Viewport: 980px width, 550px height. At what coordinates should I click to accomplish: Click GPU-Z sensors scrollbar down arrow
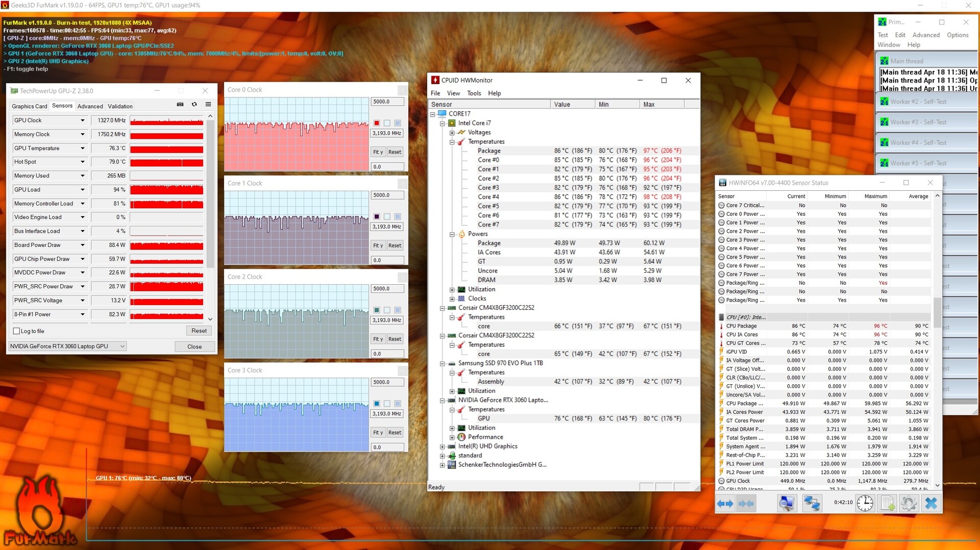210,319
